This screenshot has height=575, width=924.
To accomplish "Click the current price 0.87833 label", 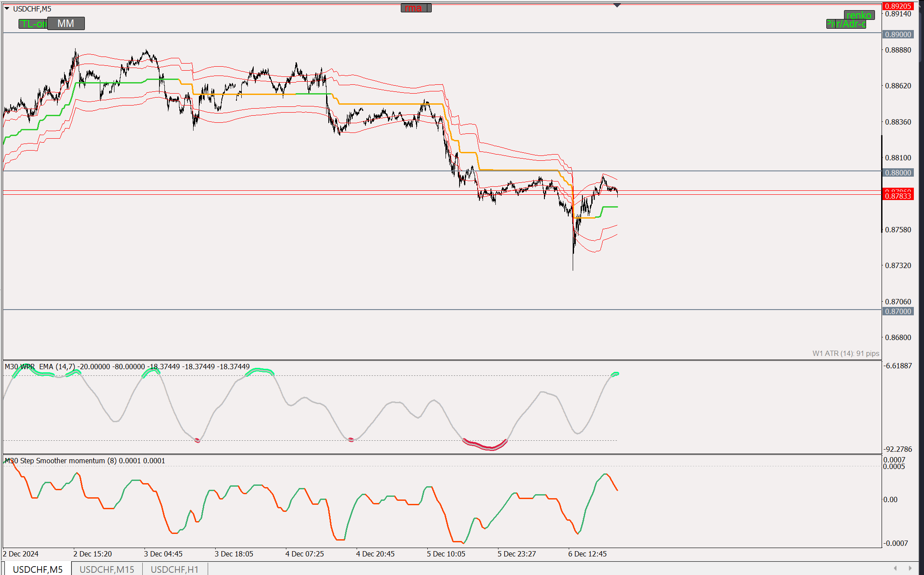I will [x=898, y=196].
